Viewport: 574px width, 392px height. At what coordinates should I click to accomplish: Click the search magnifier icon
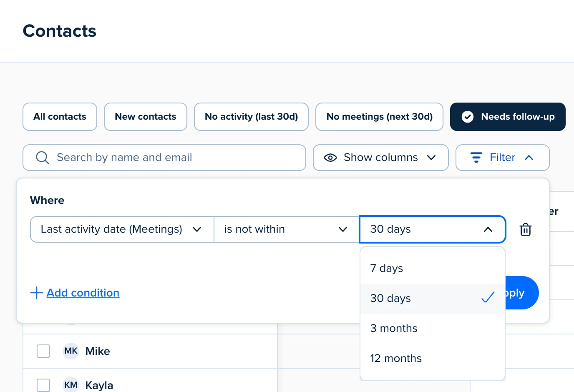tap(42, 158)
